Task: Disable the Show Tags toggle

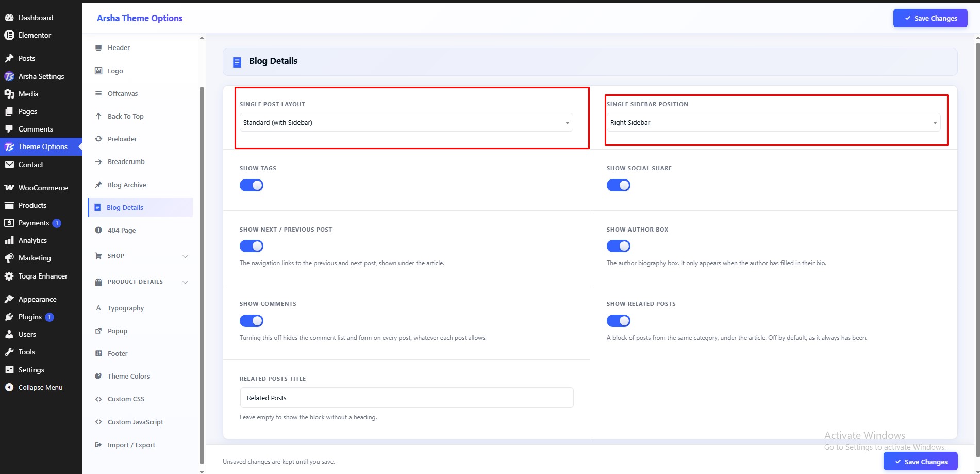Action: (x=252, y=185)
